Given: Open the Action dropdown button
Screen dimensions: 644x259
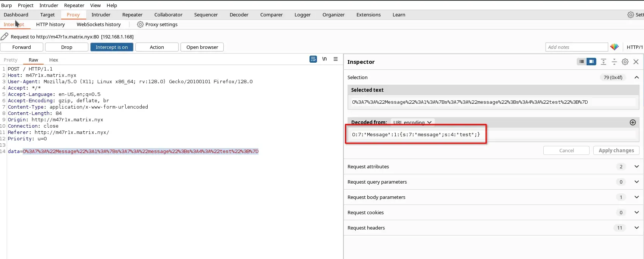Looking at the screenshot, I should click(157, 47).
